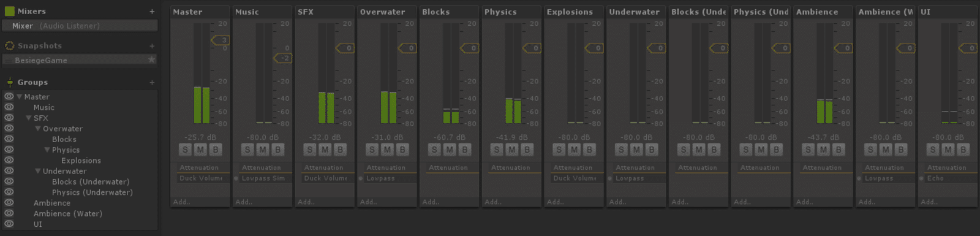This screenshot has height=236, width=980.
Task: Mute the Overwater strip
Action: [388, 150]
